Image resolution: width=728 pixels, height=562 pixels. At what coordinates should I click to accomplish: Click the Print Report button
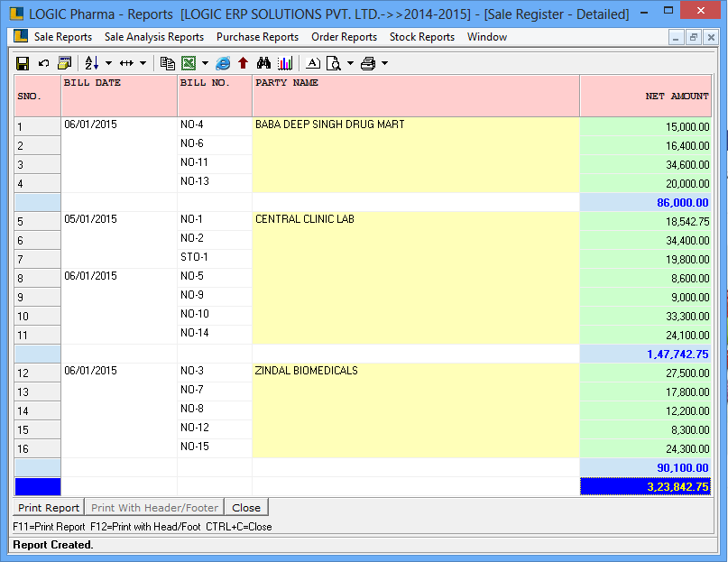[49, 508]
